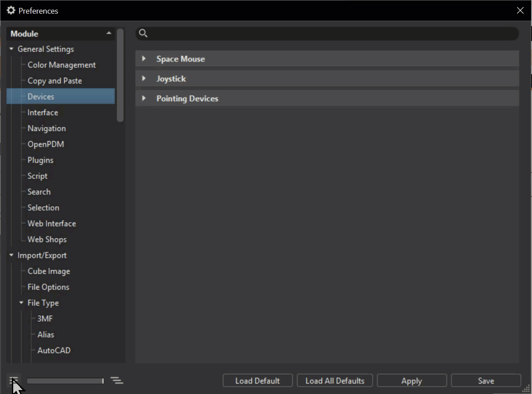Click the magnifier search icon
Screen dimensions: 532x394
click(x=143, y=33)
